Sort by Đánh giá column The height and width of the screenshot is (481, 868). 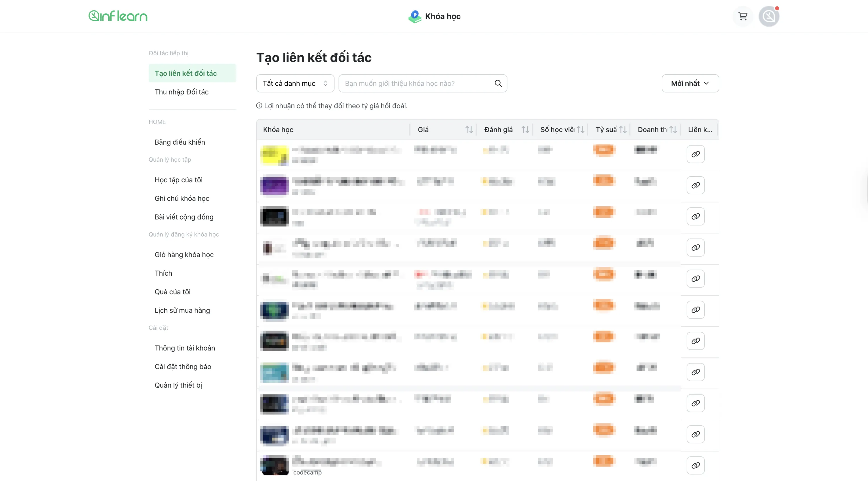(x=525, y=130)
